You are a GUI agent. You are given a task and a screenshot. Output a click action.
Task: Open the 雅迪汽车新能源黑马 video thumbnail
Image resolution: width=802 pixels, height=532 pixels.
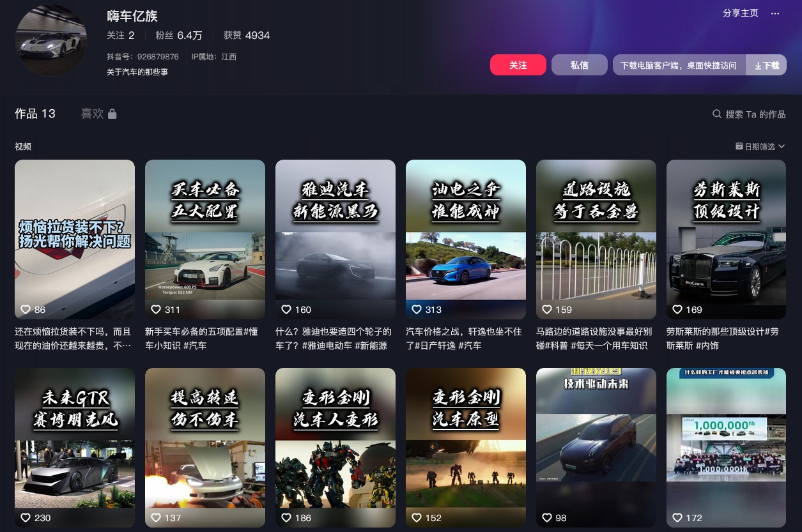click(x=335, y=239)
